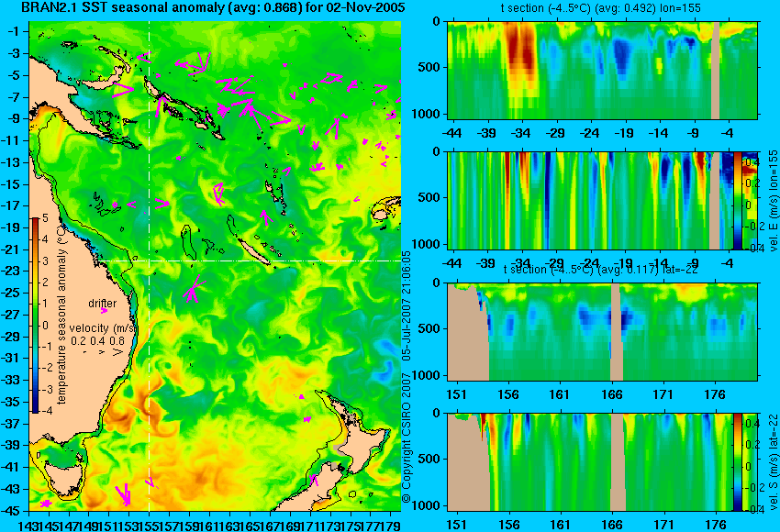Click "-0.2" tick on the vel. S colorbar
The image size is (780, 532).
tap(752, 488)
